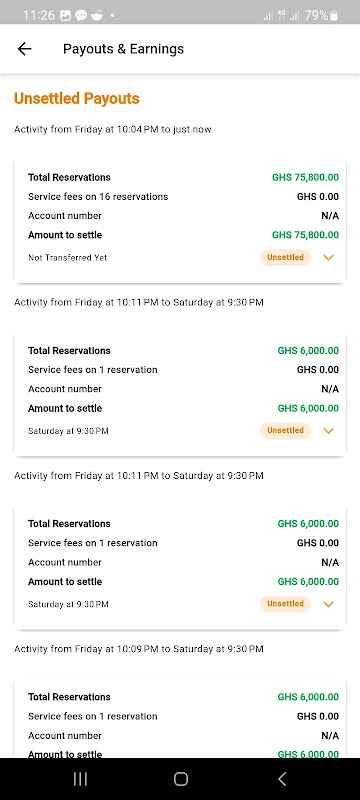Screen dimensions: 360x800
Task: Tap the Unsettled badge on first card
Action: [x=285, y=257]
